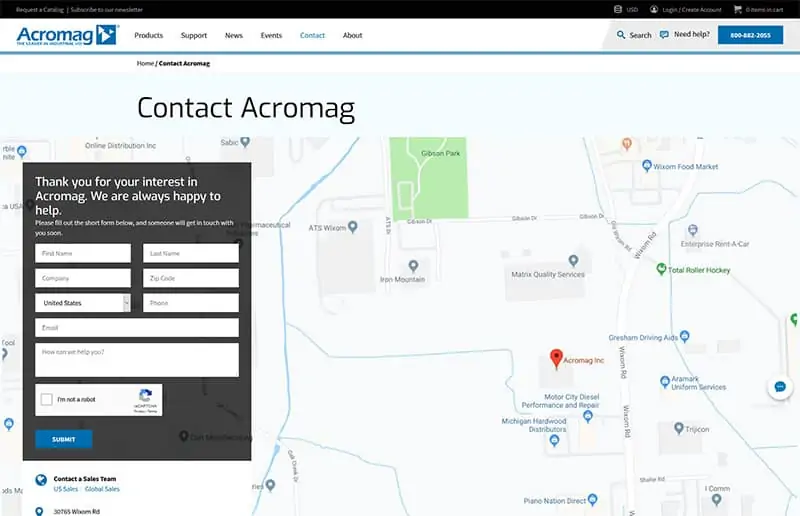Select the Contact nav item

(x=312, y=35)
